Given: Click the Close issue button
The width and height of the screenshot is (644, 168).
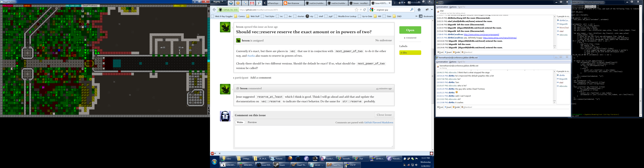Looking at the screenshot, I should pyautogui.click(x=384, y=115).
